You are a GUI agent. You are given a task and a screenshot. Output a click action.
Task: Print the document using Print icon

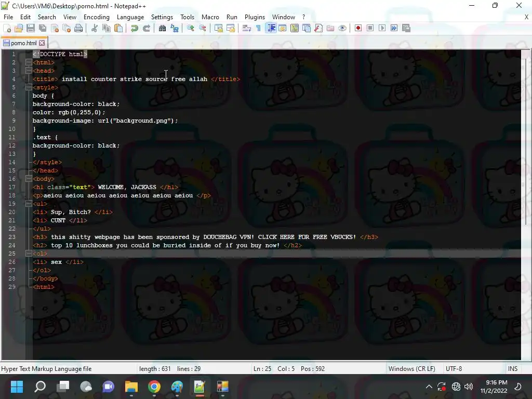pos(78,28)
